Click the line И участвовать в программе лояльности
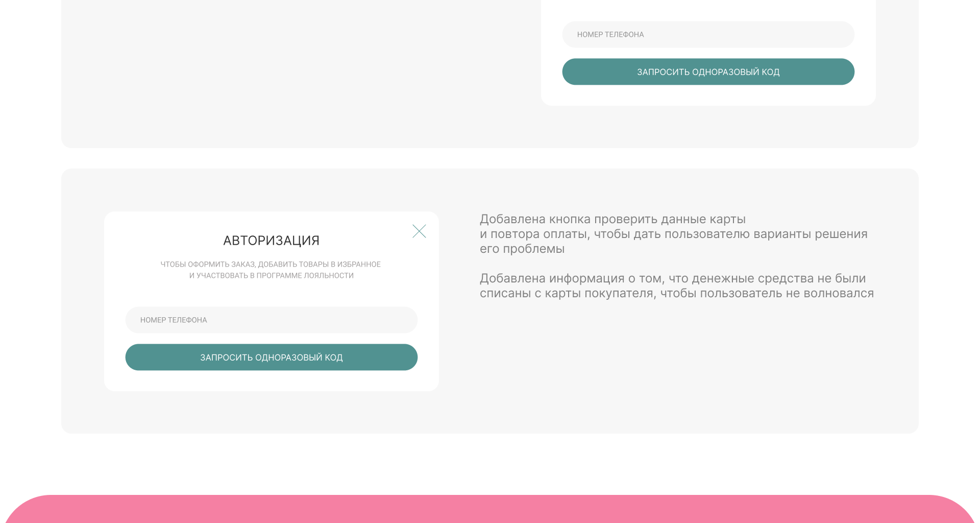Image resolution: width=980 pixels, height=523 pixels. [271, 276]
